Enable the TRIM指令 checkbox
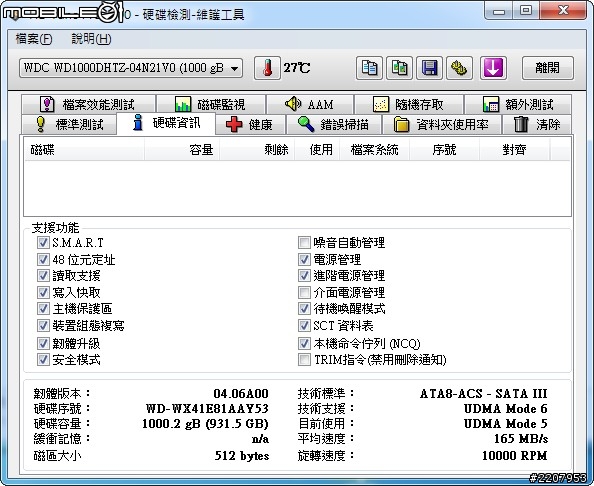The width and height of the screenshot is (594, 486). (x=304, y=359)
